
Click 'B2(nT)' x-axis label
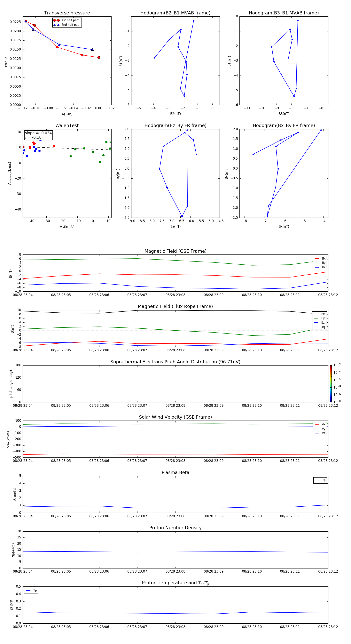click(175, 114)
